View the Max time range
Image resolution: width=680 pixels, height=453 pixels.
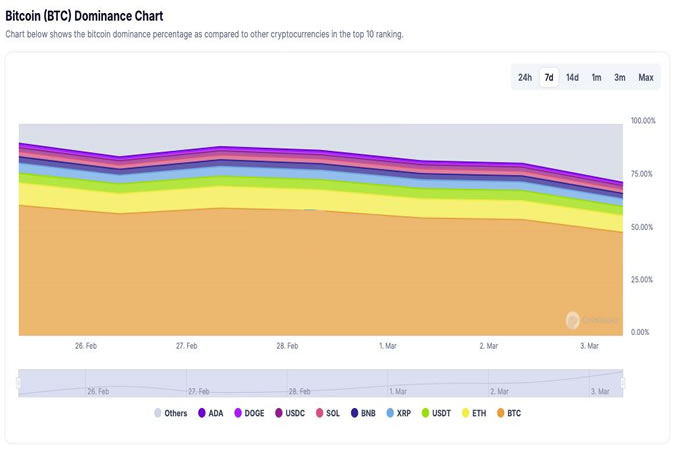click(x=646, y=78)
